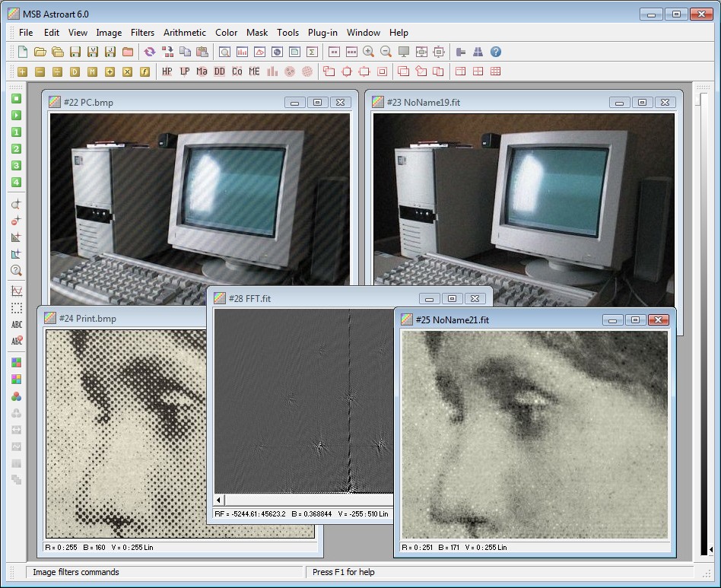Open the Arithmetic menu
Viewport: 721px width, 588px height.
click(x=185, y=33)
